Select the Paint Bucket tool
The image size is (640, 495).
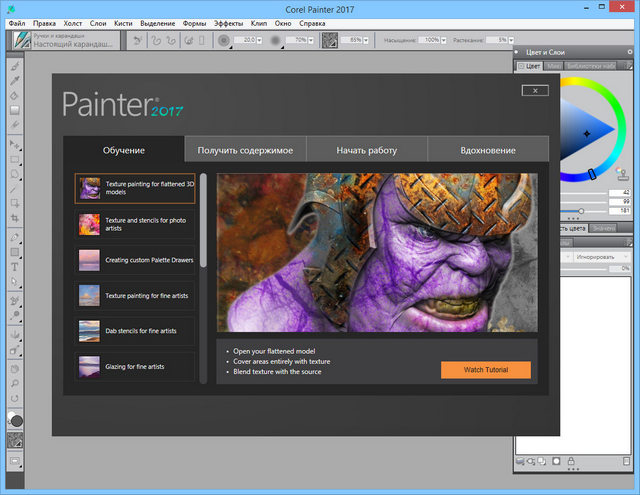15,96
